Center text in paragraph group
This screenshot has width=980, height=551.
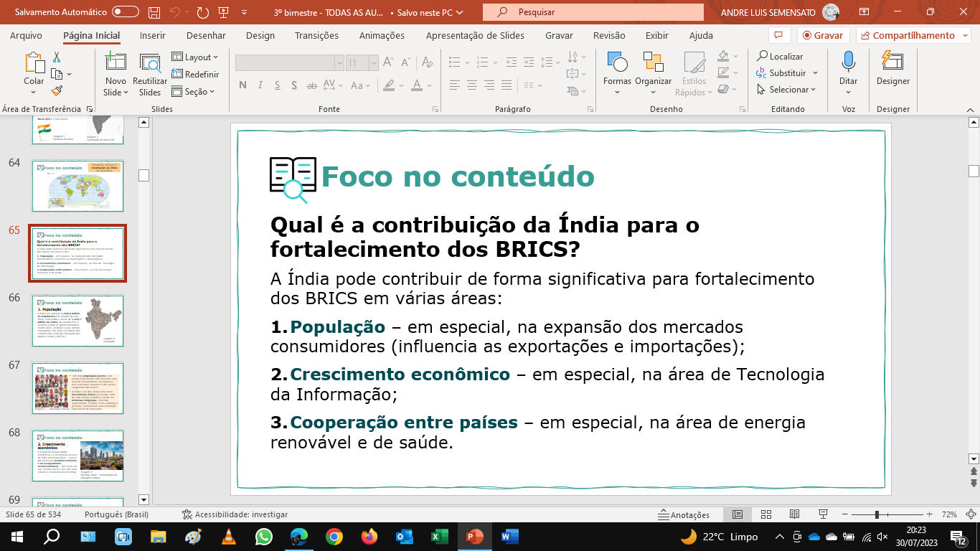(x=471, y=85)
